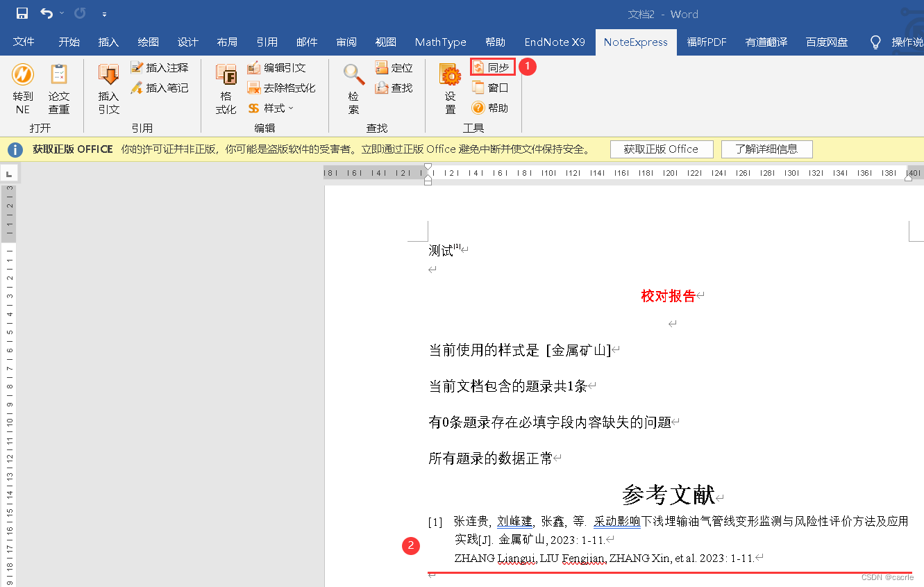
Task: Open Customize Quick Access Toolbar dropdown
Action: pyautogui.click(x=104, y=15)
